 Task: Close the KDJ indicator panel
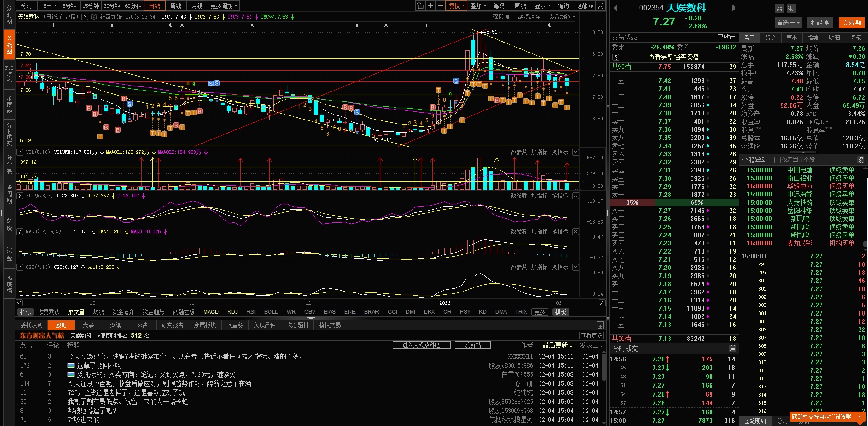(x=575, y=196)
